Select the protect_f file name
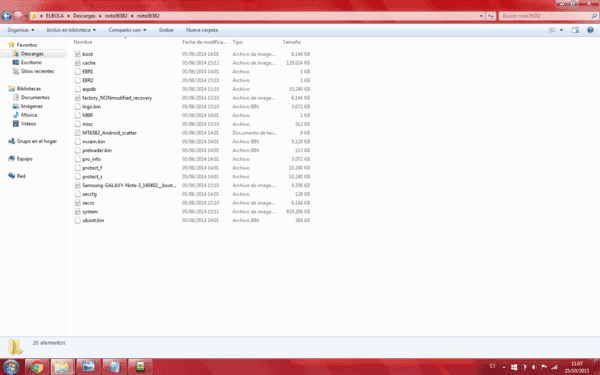 [x=92, y=168]
